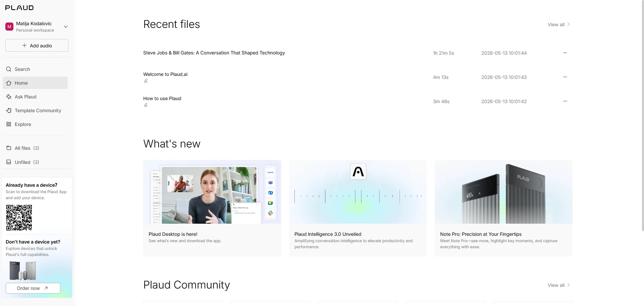The width and height of the screenshot is (644, 306).
Task: Open Plaud Intelligence 3.0 card image
Action: pyautogui.click(x=358, y=192)
